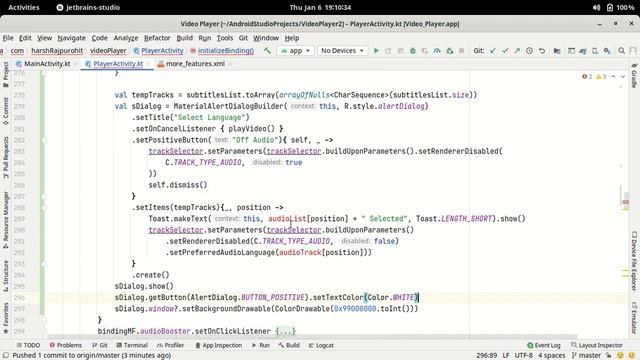The width and height of the screenshot is (640, 360).
Task: Click the errors count indicator
Action: tap(587, 77)
